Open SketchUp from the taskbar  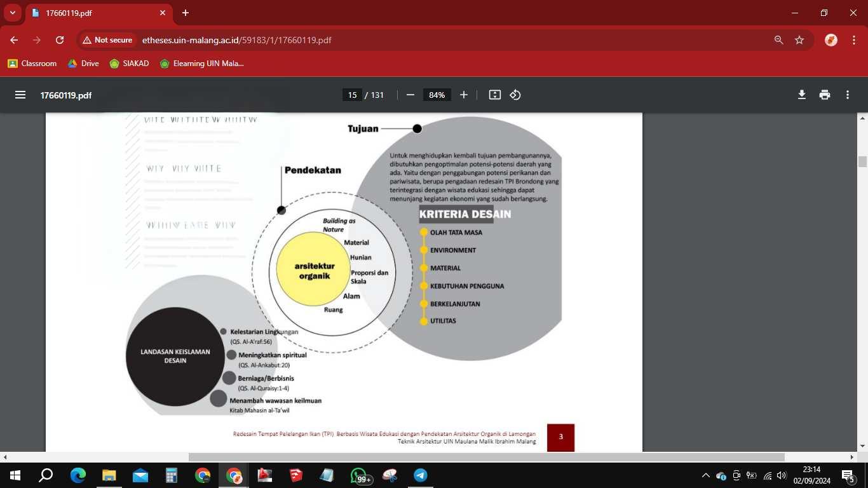coord(296,475)
